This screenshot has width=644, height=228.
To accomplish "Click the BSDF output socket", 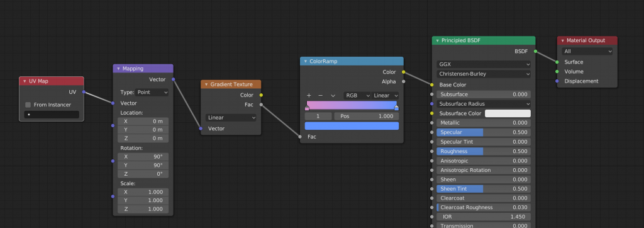I will point(536,52).
